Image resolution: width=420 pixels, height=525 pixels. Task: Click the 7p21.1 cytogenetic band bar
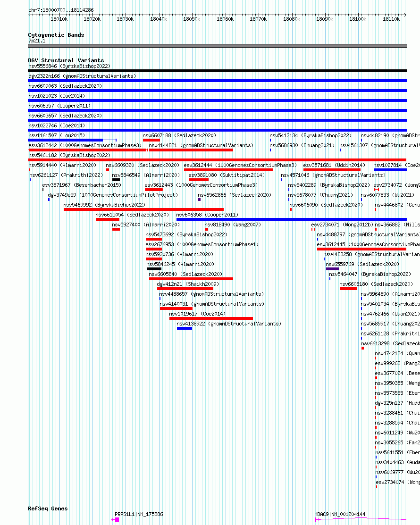tap(218, 46)
